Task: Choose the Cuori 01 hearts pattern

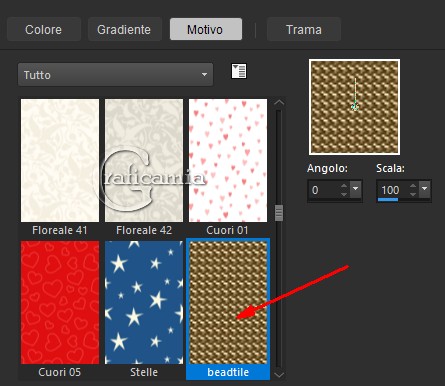Action: pos(228,160)
